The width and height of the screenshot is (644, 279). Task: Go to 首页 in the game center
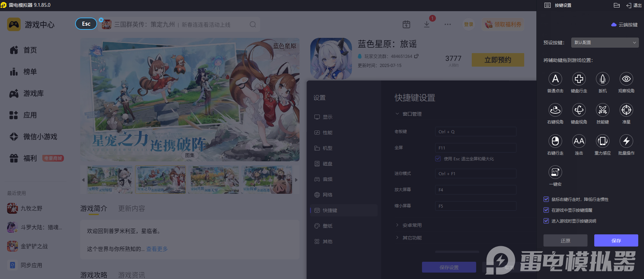point(23,50)
